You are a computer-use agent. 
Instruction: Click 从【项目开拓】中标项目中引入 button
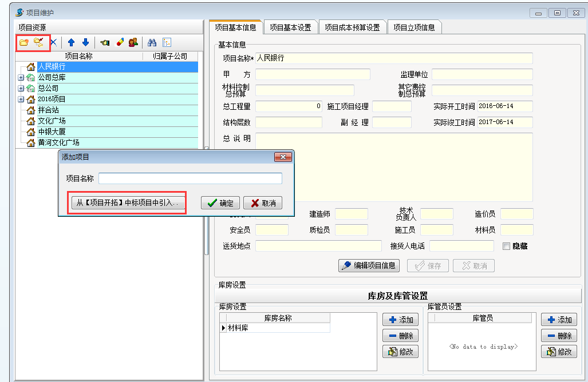pos(128,203)
